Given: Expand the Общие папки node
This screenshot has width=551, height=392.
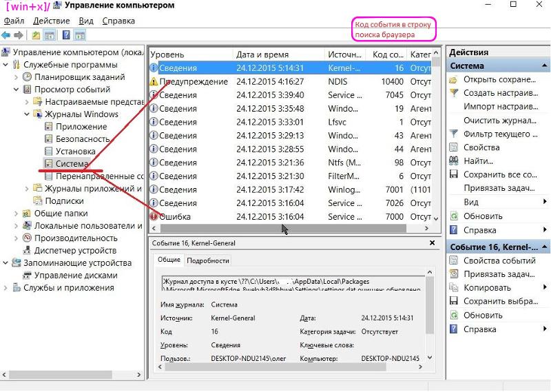Looking at the screenshot, I should (x=16, y=214).
